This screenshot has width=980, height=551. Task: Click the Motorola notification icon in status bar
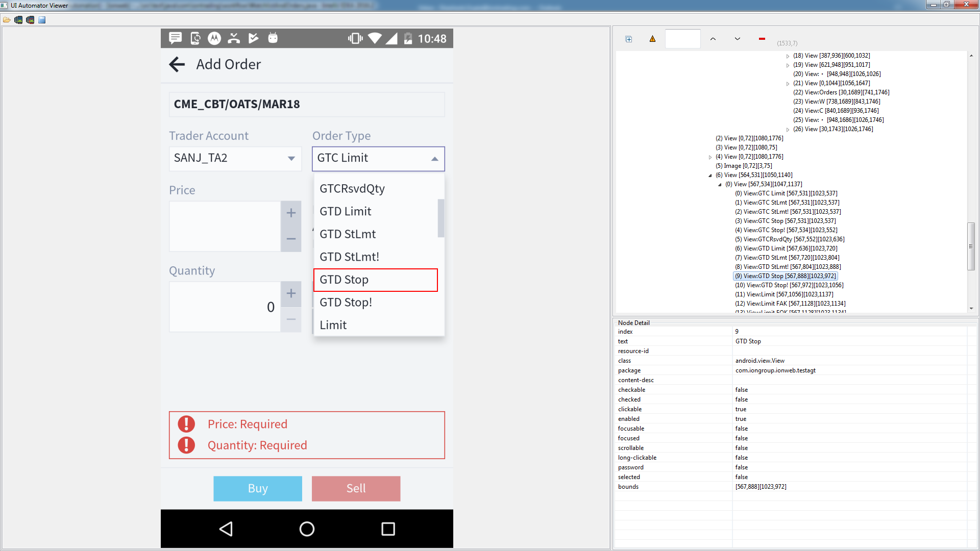click(x=214, y=38)
